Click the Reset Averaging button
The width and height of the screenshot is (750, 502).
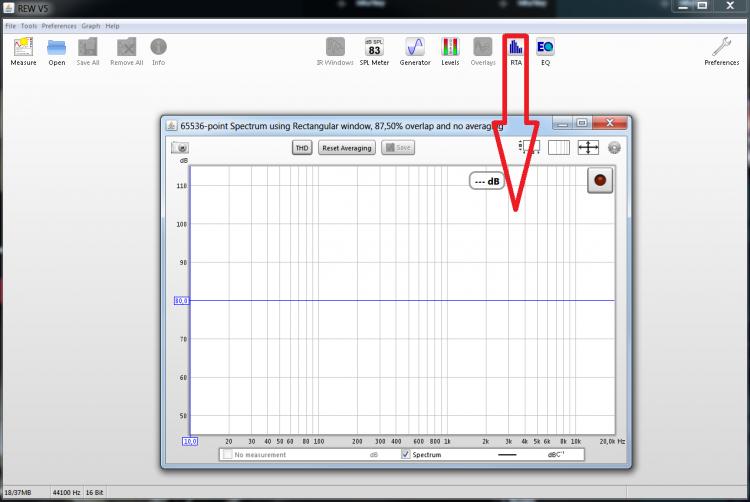pyautogui.click(x=347, y=148)
